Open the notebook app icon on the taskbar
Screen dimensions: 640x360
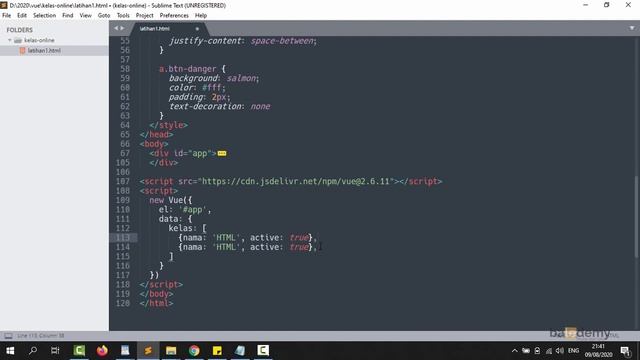click(x=240, y=351)
